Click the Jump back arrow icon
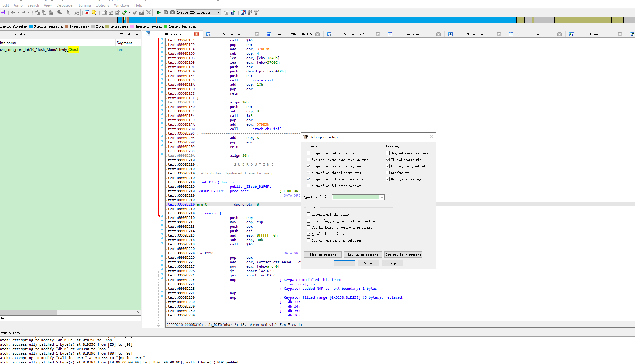Screen dimensions: 635x364 click(13, 12)
